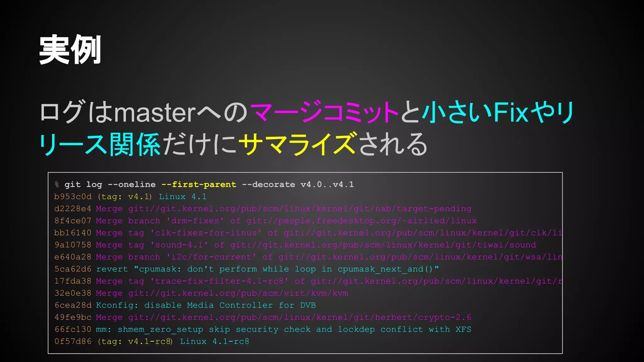The width and height of the screenshot is (644, 362).
Task: Click commit hash 8f4ce07
Action: (73, 221)
